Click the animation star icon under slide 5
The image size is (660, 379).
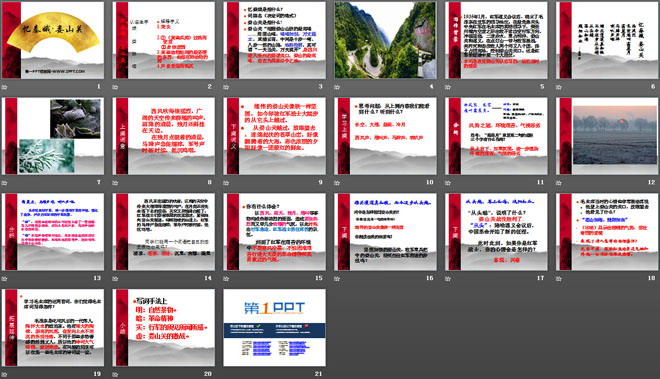[448, 87]
